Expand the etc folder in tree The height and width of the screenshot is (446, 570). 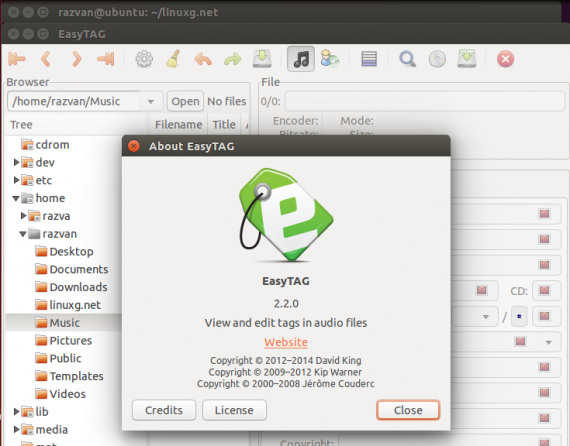click(x=16, y=180)
